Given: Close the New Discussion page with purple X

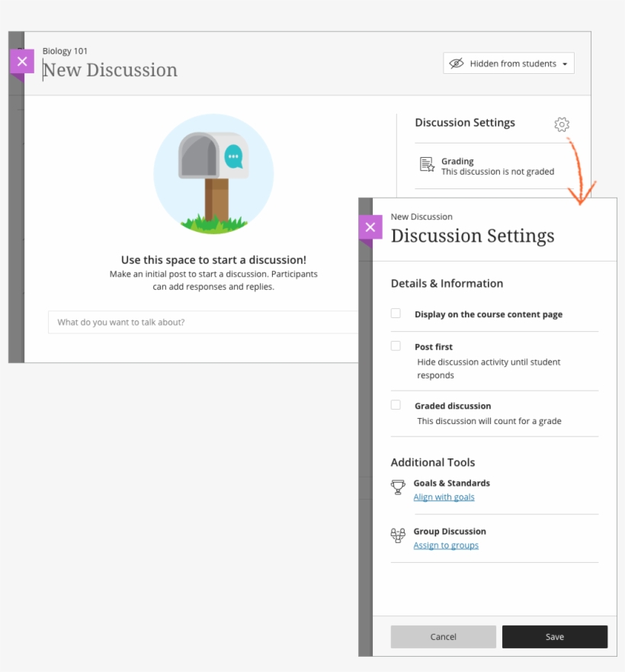Looking at the screenshot, I should [x=21, y=61].
